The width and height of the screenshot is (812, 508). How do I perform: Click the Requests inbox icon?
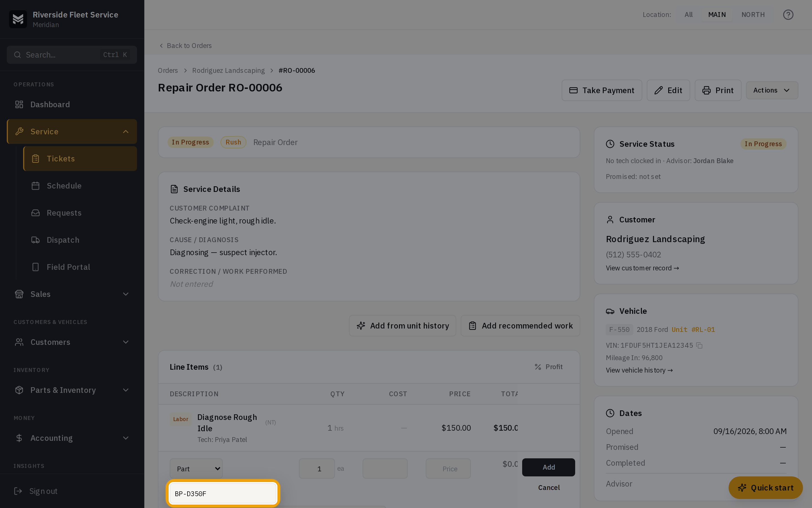(x=36, y=213)
